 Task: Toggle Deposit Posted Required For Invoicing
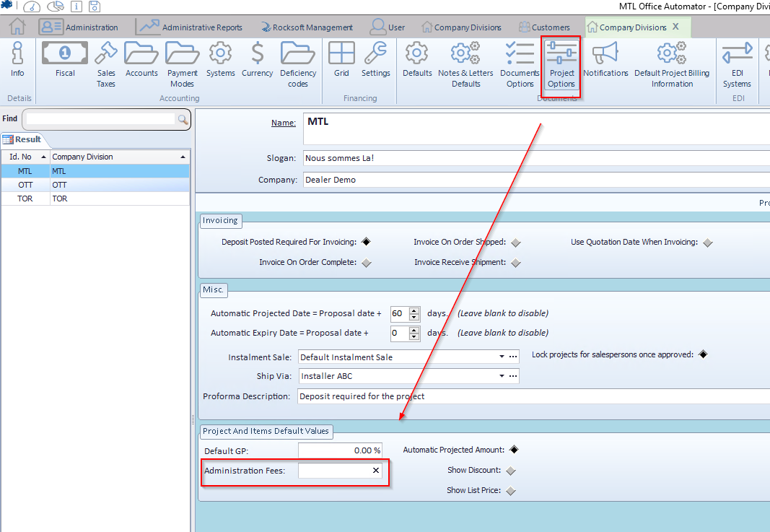tap(367, 243)
